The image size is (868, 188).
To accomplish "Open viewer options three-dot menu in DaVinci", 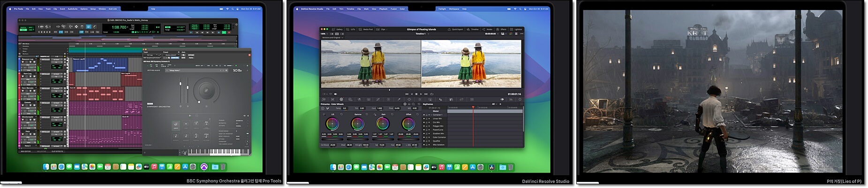I will 521,34.
